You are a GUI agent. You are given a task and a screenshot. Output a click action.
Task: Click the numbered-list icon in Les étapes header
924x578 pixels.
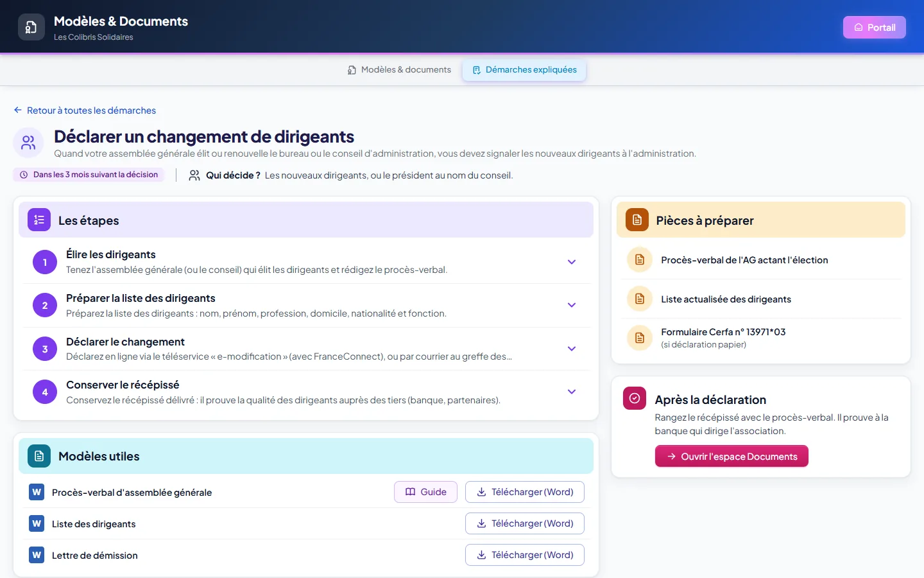click(x=39, y=220)
